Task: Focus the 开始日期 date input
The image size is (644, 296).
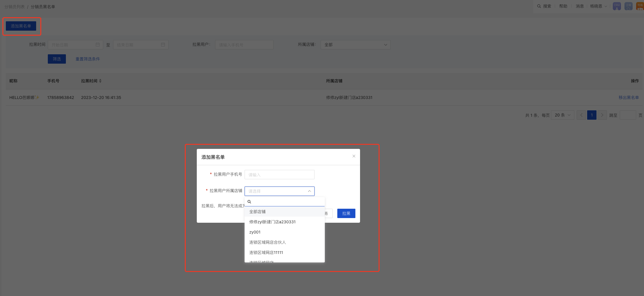Action: click(x=75, y=45)
